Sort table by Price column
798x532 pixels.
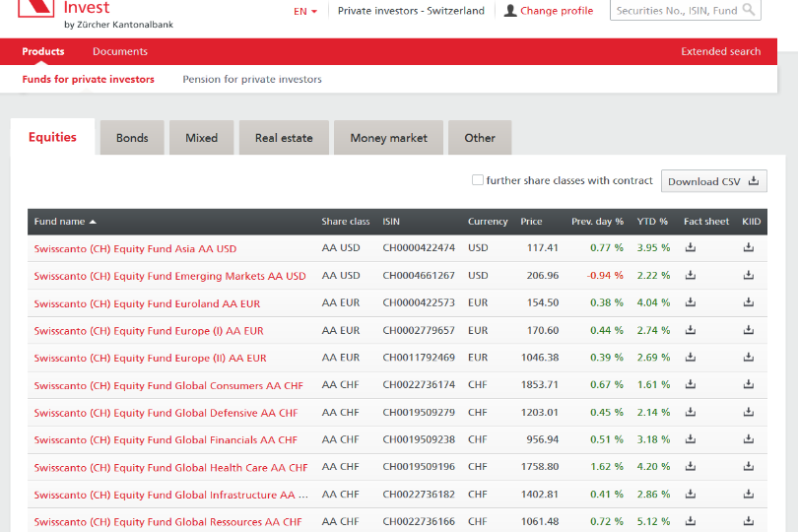pyautogui.click(x=531, y=222)
